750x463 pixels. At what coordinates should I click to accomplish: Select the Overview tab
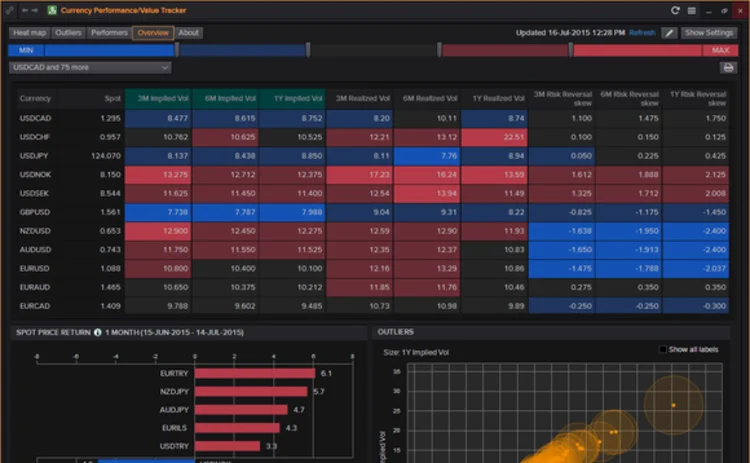click(153, 33)
